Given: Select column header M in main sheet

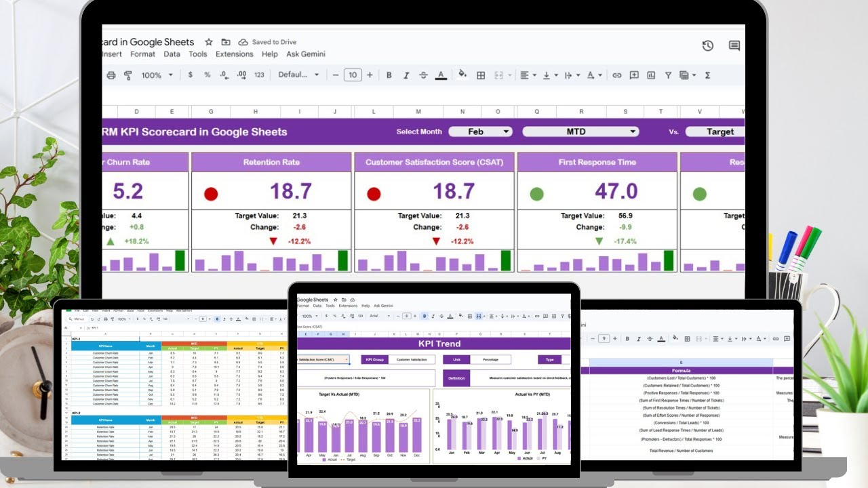Looking at the screenshot, I should [x=418, y=112].
